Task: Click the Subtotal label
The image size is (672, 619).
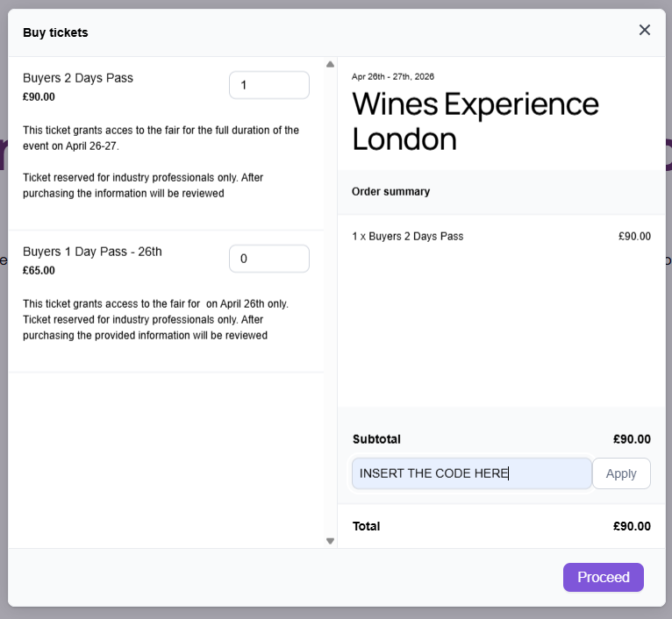Action: tap(376, 439)
